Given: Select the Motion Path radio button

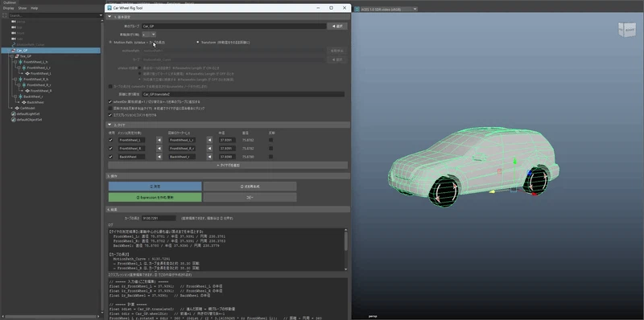Looking at the screenshot, I should [110, 42].
